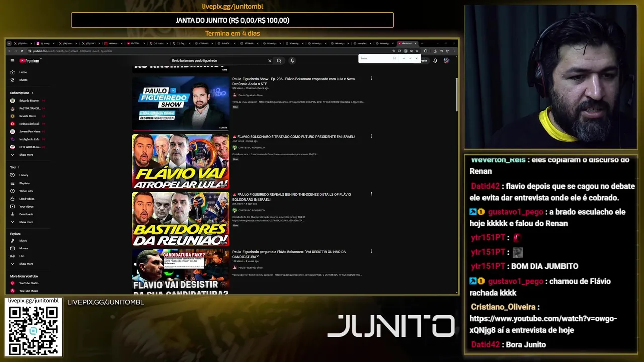The image size is (644, 362).
Task: Show more under the You section
Action: click(x=23, y=222)
